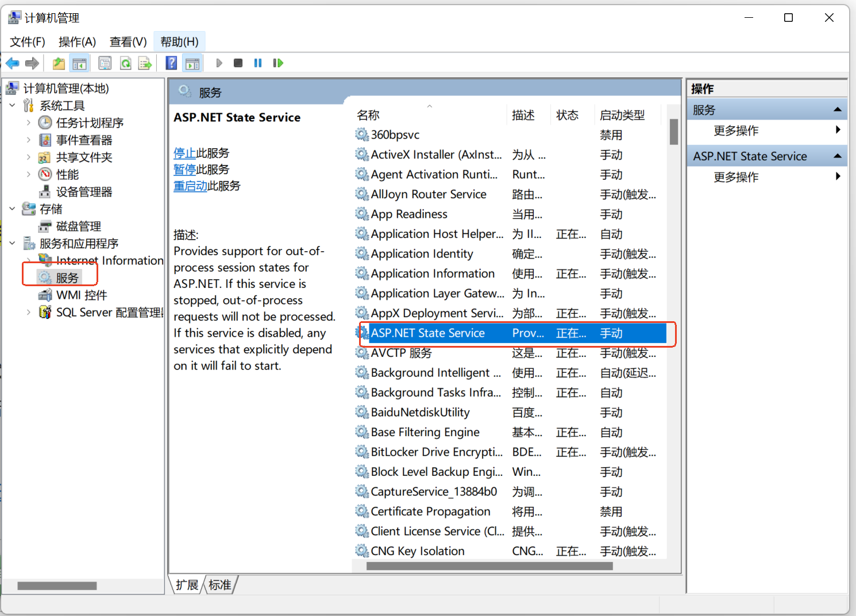The image size is (856, 616).
Task: Click the Pause Service toolbar icon
Action: pos(258,63)
